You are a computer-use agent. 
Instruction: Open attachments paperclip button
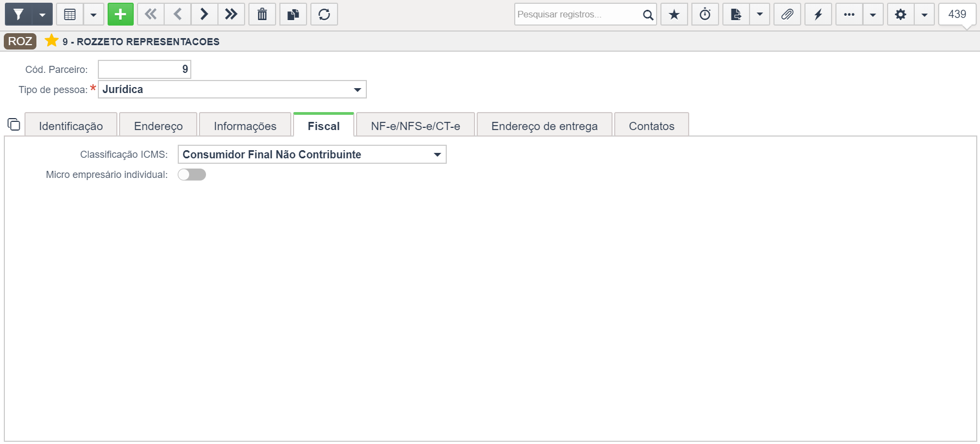(x=788, y=14)
